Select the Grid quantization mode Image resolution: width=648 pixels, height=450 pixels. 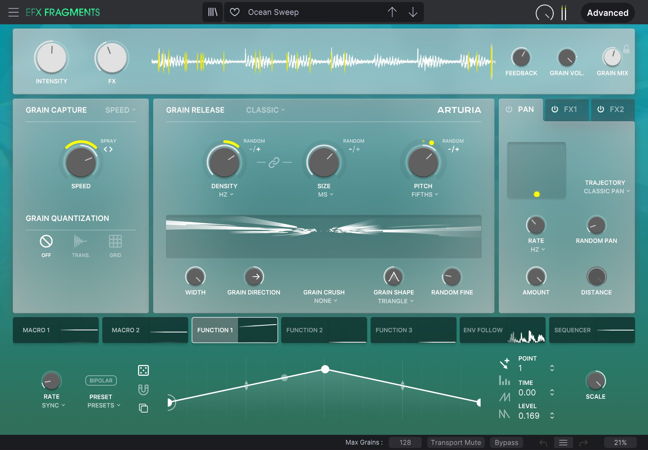coord(116,241)
